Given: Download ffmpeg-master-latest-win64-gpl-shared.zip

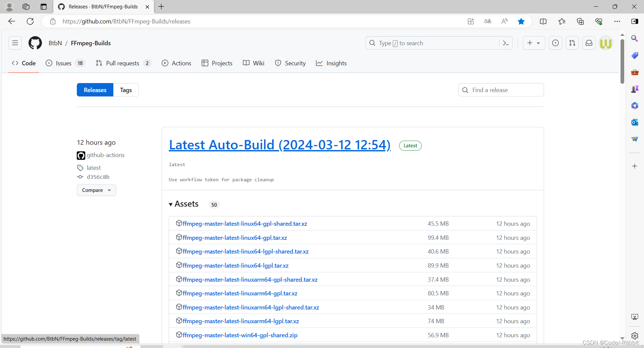Looking at the screenshot, I should 240,335.
